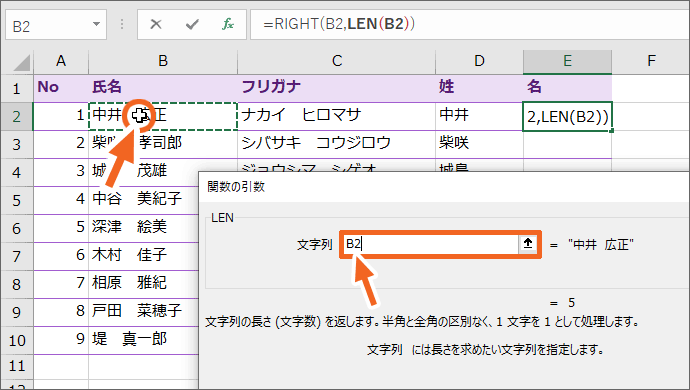
Task: Click name cell '戸田 菜穂子'
Action: coord(143,312)
